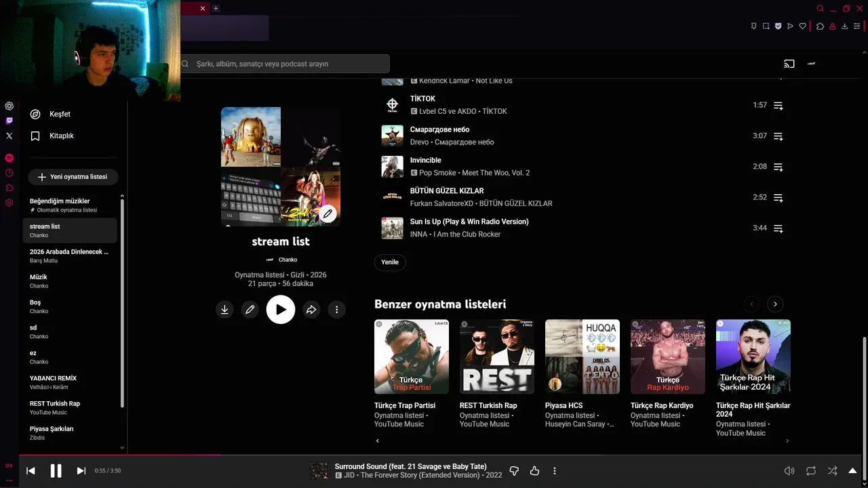Open Türkçe Trap Partisi playlist thumbnail

coord(412,357)
